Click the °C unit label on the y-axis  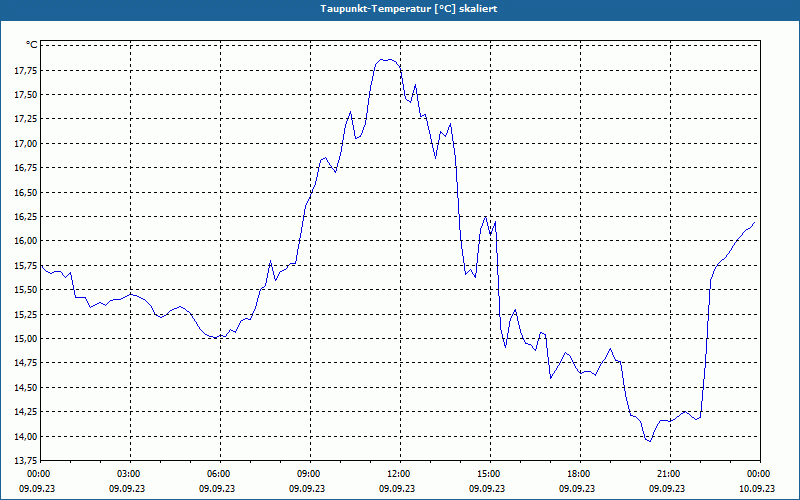pyautogui.click(x=32, y=45)
